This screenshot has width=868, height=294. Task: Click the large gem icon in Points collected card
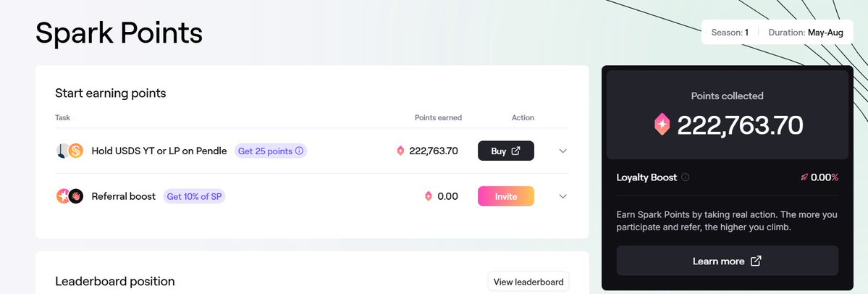coord(662,125)
